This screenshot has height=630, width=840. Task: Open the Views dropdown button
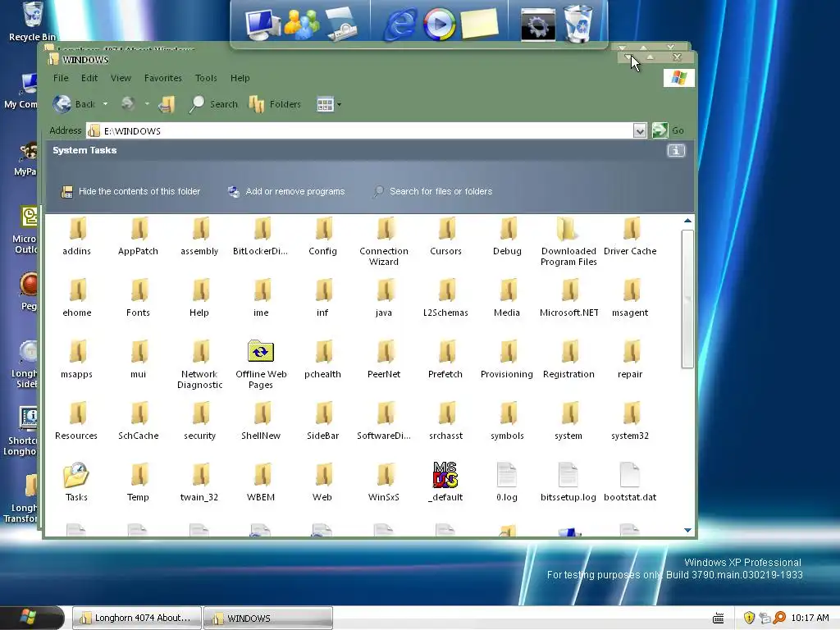(x=329, y=104)
